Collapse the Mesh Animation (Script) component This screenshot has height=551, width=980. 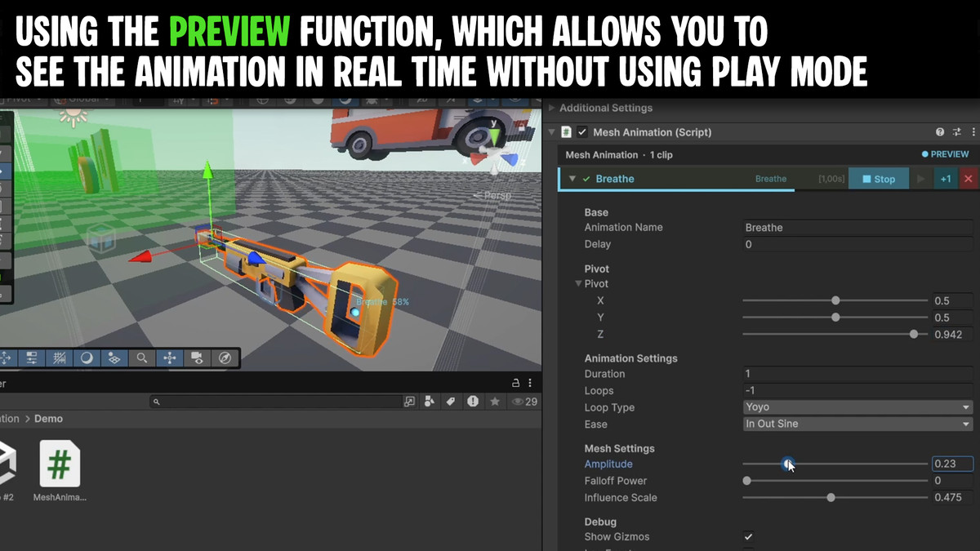pyautogui.click(x=551, y=132)
